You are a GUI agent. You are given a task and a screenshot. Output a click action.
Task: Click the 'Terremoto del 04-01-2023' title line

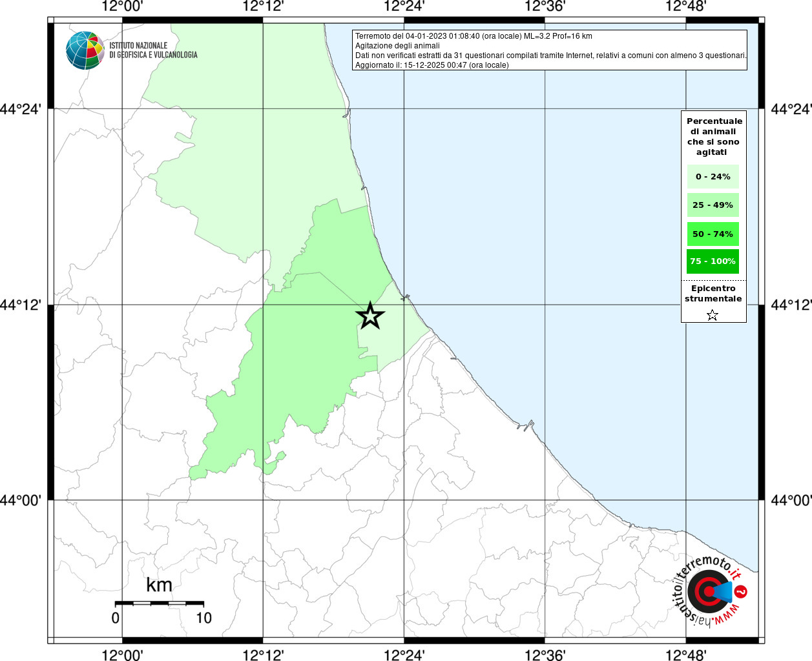(474, 36)
